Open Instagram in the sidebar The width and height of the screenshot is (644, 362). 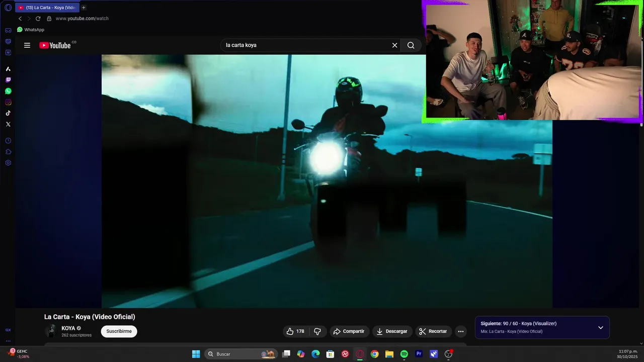point(8,102)
